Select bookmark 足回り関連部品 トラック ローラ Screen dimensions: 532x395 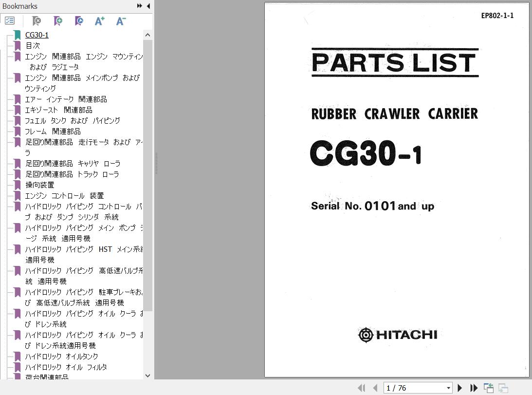[72, 174]
